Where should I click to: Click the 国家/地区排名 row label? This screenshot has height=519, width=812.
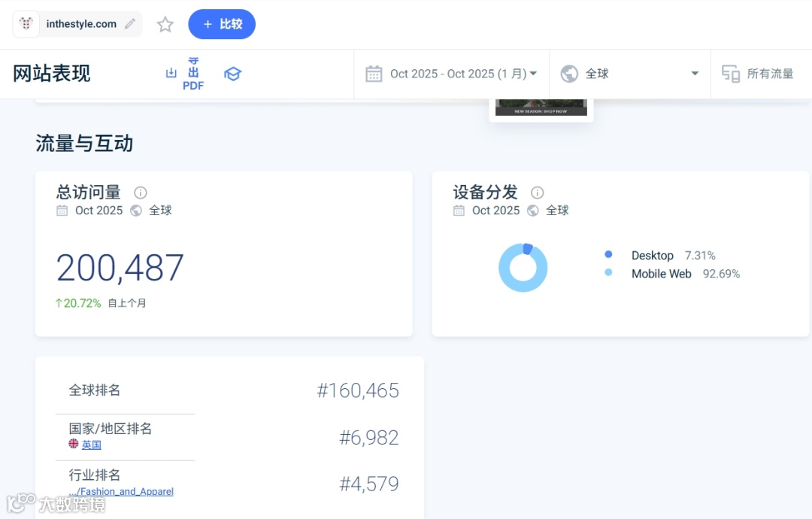[111, 428]
